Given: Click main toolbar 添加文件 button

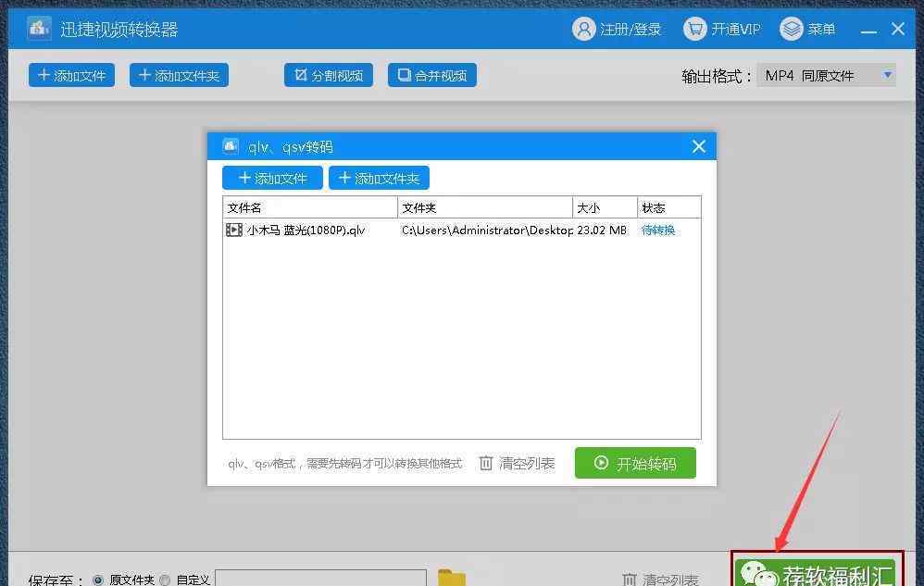Looking at the screenshot, I should pos(71,75).
